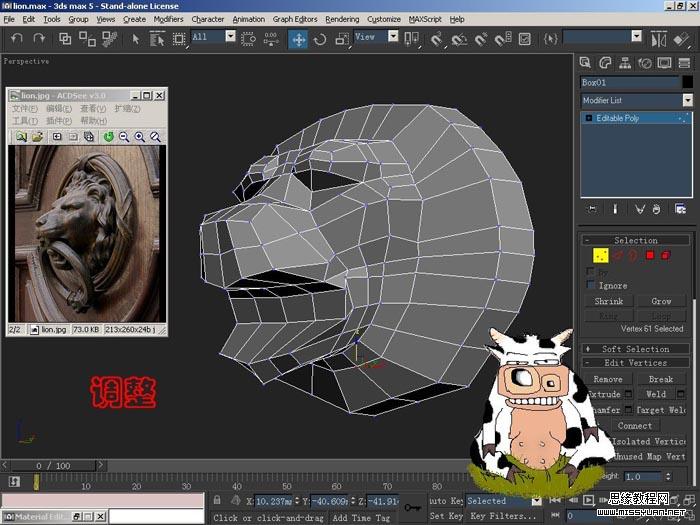Expand the Editable Poly stack entry
Screen dimensions: 700x525
(x=588, y=118)
